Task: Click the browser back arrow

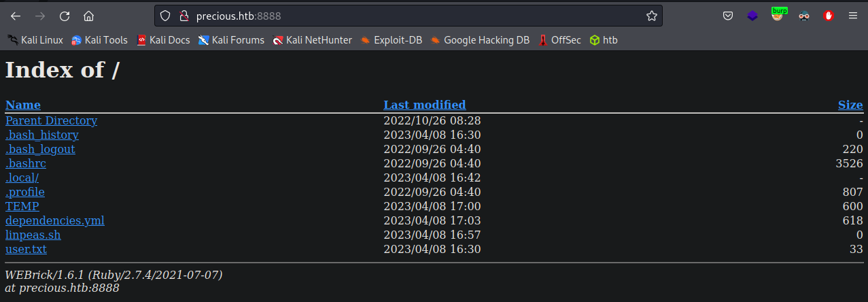Action: coord(16,16)
